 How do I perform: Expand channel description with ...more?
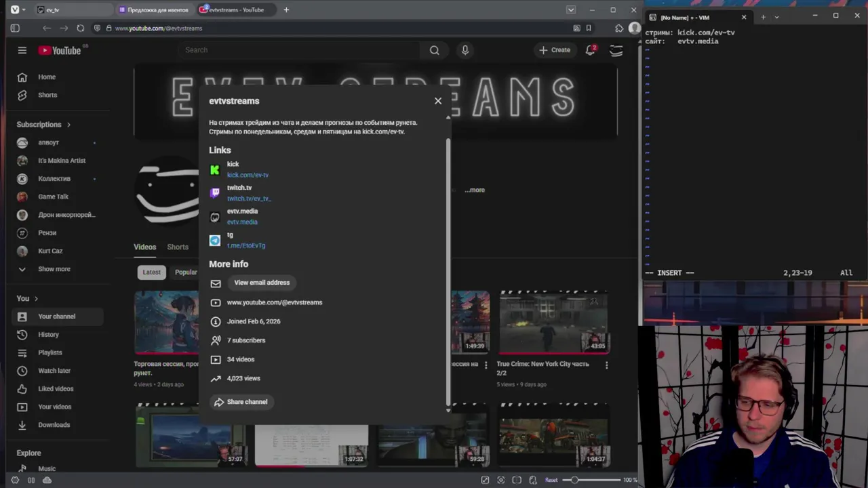(475, 190)
